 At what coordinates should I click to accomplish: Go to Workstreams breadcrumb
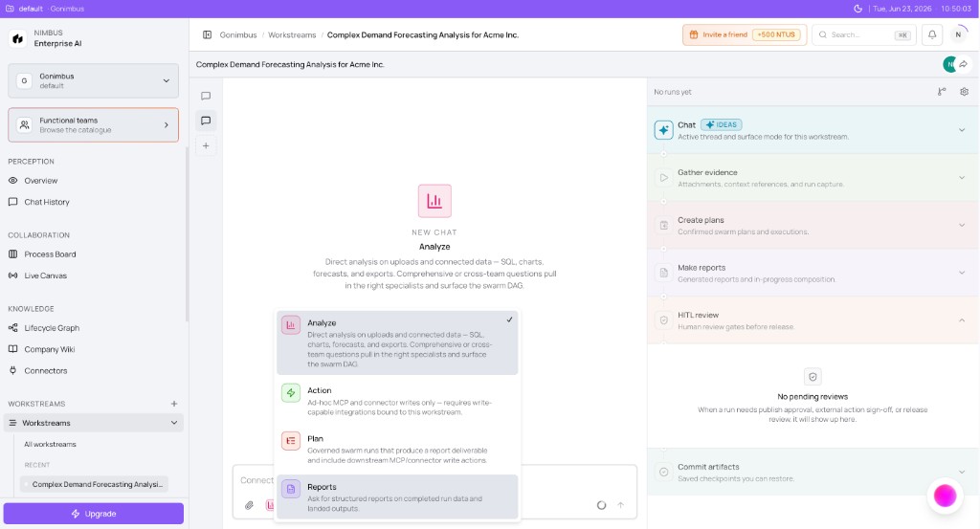pos(292,35)
